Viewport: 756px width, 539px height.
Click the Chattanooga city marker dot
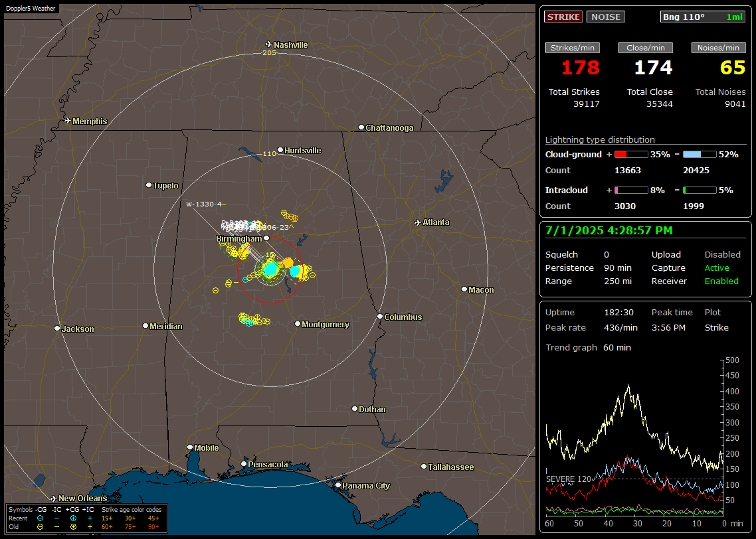point(361,127)
